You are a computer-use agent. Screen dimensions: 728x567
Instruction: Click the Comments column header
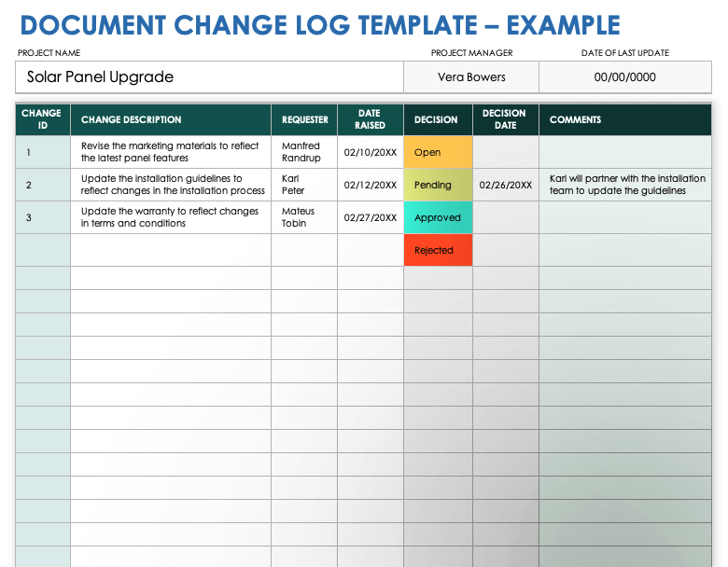point(624,119)
